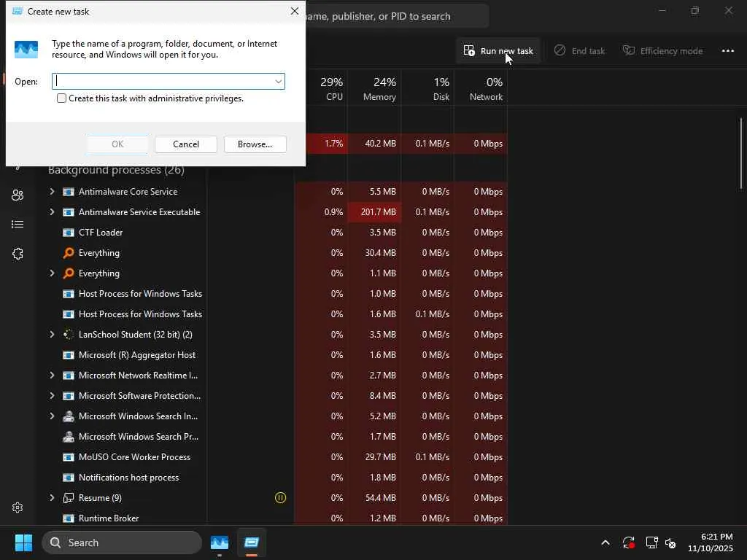Click Notifications host process icon
The height and width of the screenshot is (560, 747).
coord(69,478)
